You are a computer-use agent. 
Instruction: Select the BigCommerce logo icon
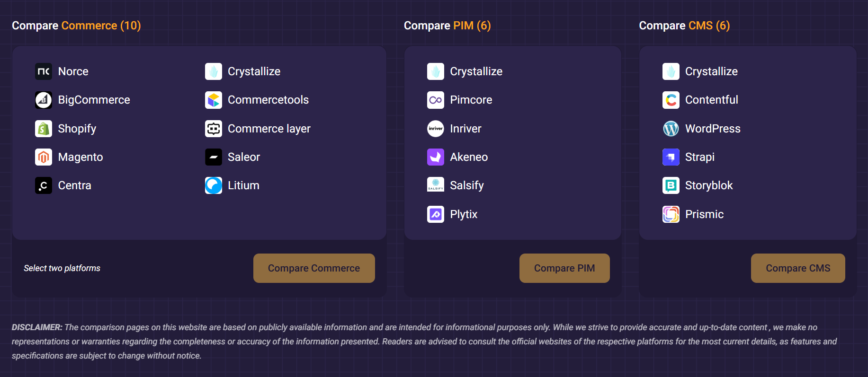pos(44,100)
